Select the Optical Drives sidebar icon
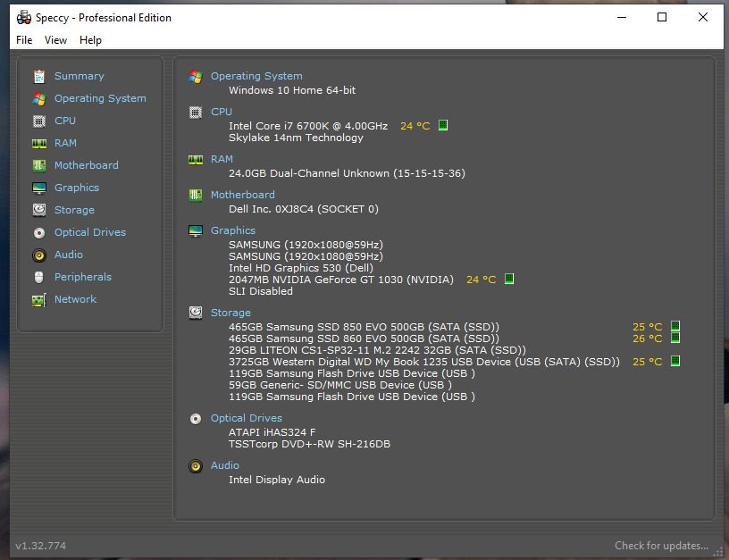This screenshot has height=560, width=729. click(x=38, y=232)
